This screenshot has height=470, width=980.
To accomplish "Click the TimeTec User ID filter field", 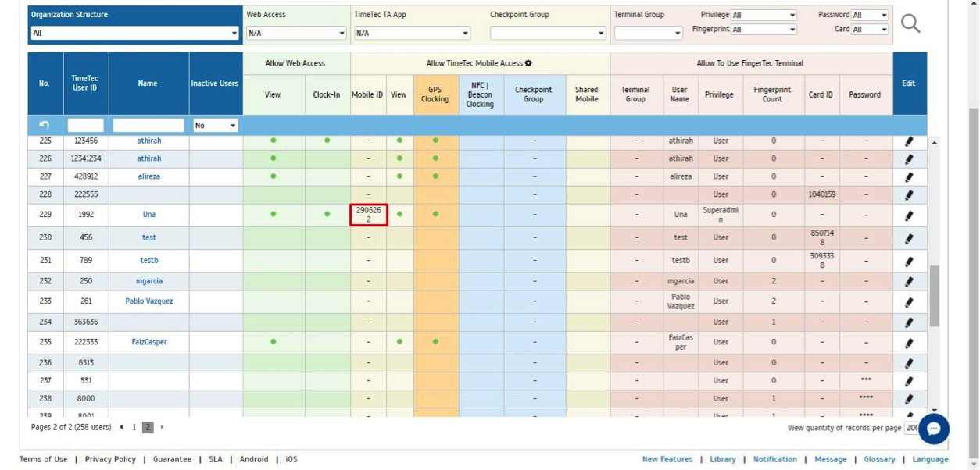I will point(86,125).
